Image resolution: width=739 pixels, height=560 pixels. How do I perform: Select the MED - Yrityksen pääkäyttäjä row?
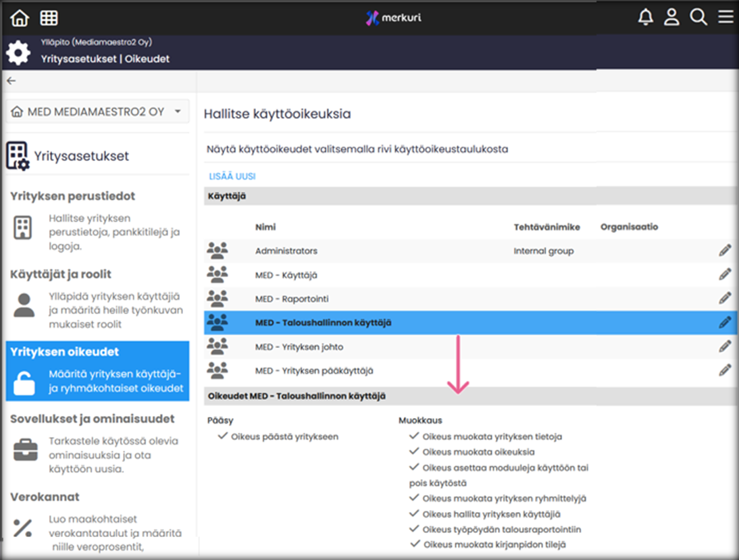[314, 371]
